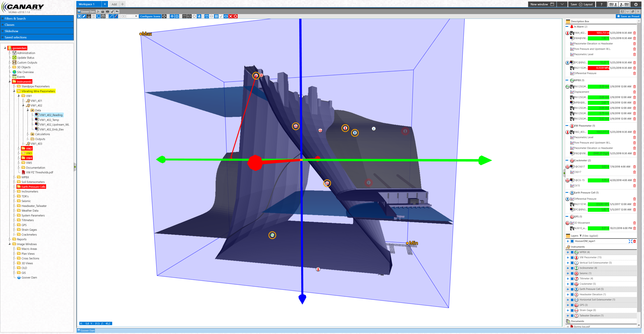644x334 pixels.
Task: Delete the HooverDM_layer1 layer
Action: click(x=634, y=241)
